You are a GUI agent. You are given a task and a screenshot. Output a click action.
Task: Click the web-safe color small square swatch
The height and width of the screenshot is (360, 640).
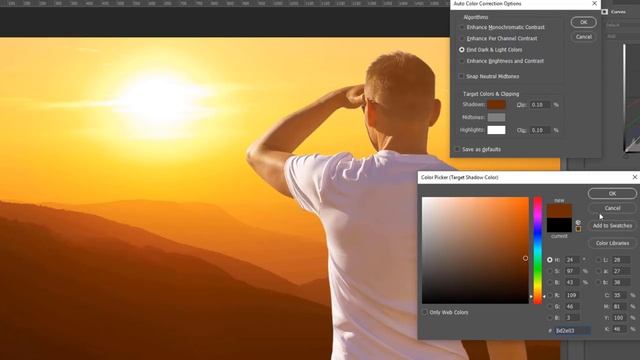(x=578, y=229)
